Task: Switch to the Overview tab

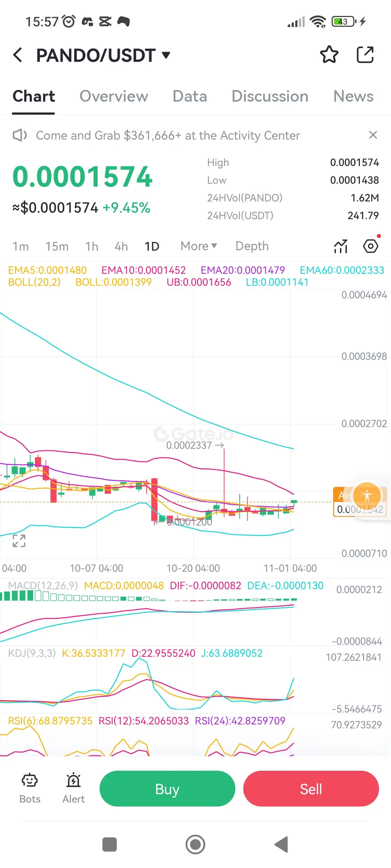Action: click(114, 96)
